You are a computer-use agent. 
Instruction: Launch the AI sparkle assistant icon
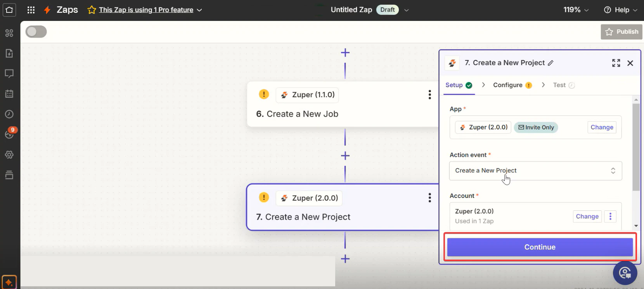[9, 282]
